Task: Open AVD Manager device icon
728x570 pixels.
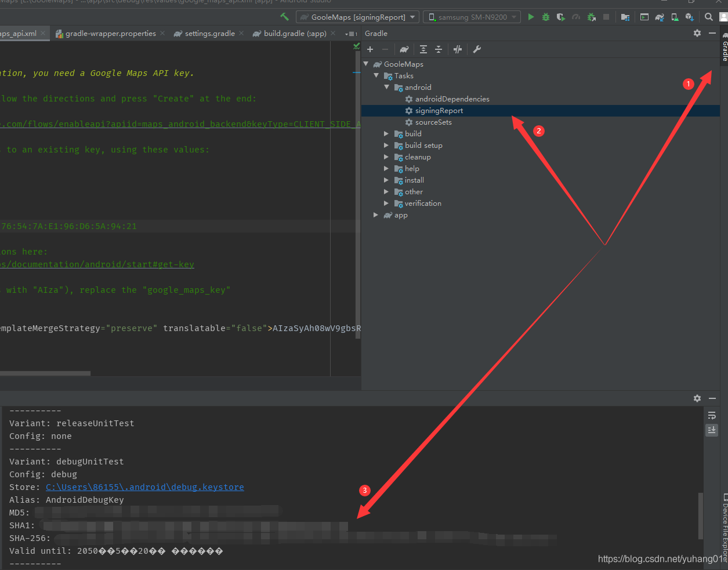Action: (675, 17)
